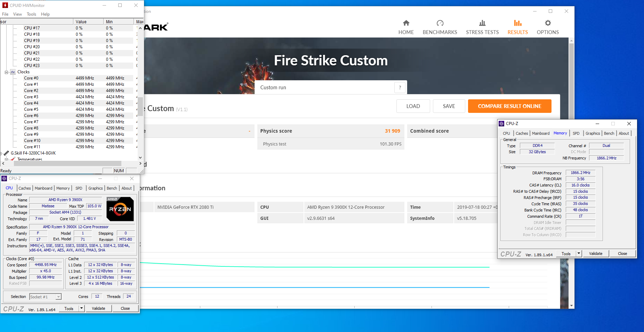Screen dimensions: 644x332
Task: Click G.Skill memory module icon
Action: click(x=6, y=153)
